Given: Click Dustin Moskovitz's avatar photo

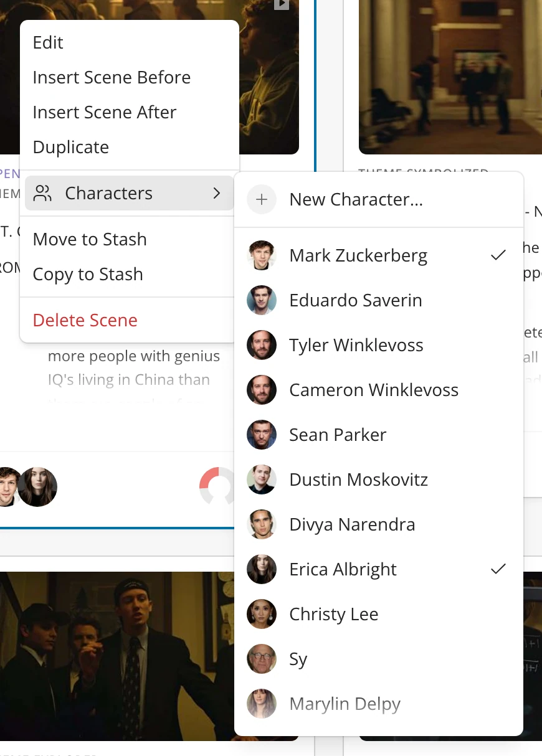Looking at the screenshot, I should pos(262,480).
